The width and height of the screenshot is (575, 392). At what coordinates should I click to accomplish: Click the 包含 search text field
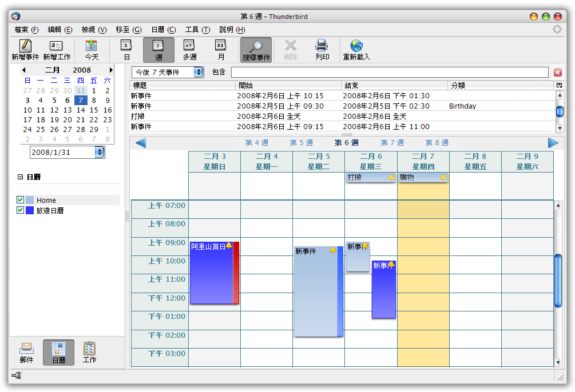[390, 72]
